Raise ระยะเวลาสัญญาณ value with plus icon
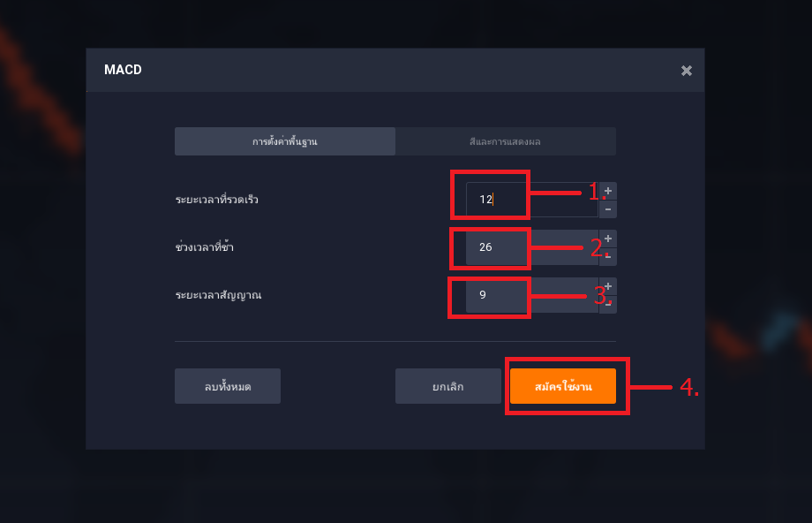 (x=608, y=286)
